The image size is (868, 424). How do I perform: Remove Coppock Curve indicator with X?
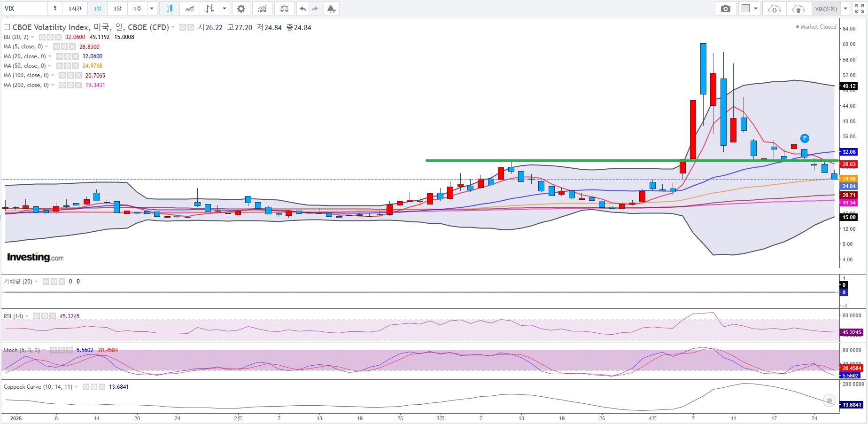(101, 387)
